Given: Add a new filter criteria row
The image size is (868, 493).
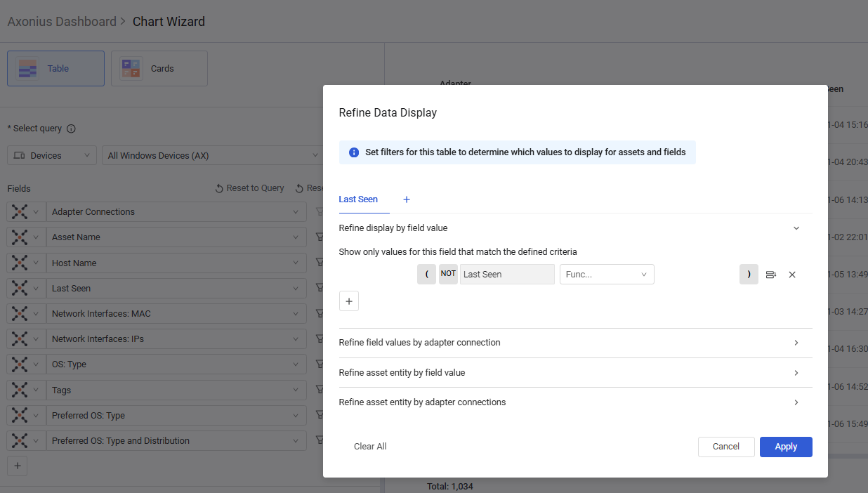Looking at the screenshot, I should (349, 301).
